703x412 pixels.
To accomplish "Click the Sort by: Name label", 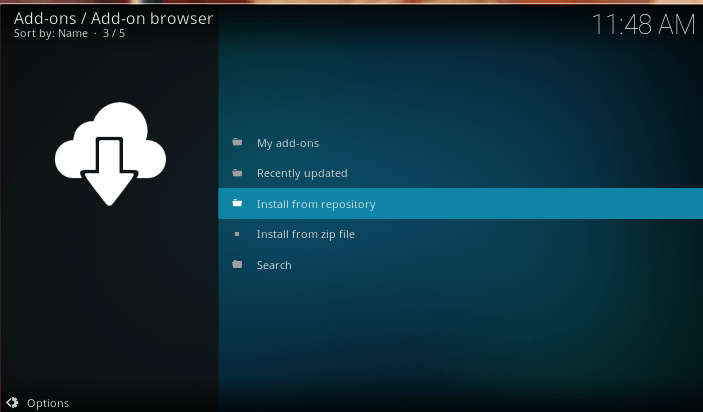I will point(51,33).
